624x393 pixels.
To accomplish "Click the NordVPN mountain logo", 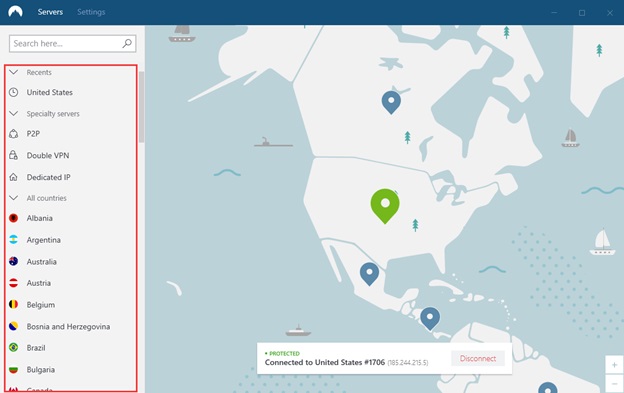I will coord(15,12).
